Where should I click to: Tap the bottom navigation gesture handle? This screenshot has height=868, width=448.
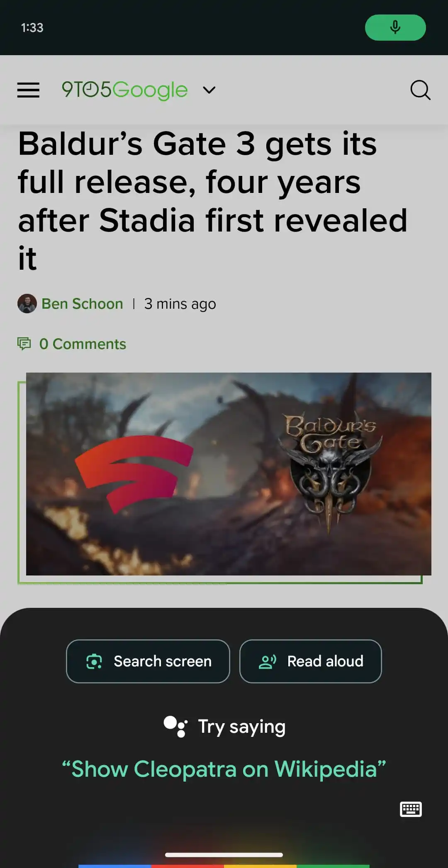point(224,855)
